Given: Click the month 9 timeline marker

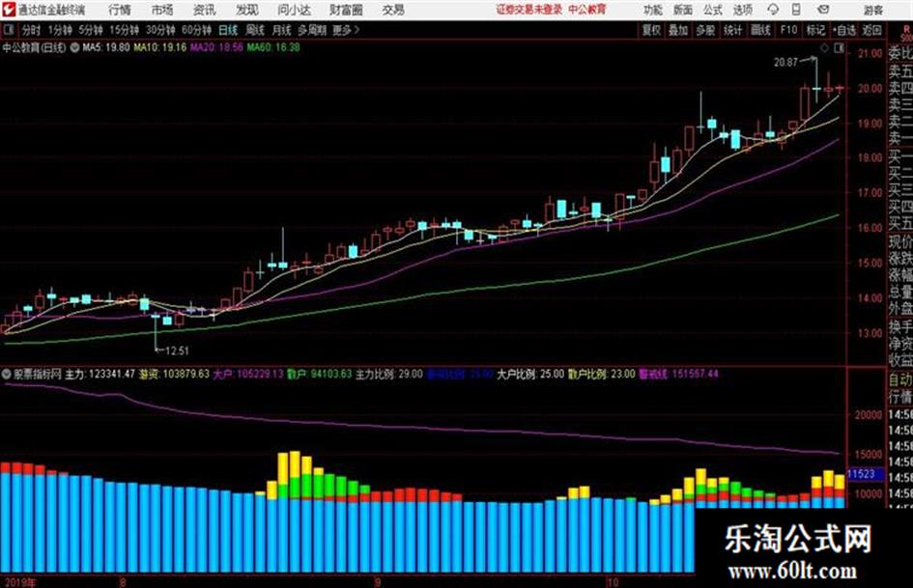Looking at the screenshot, I should pyautogui.click(x=378, y=581).
